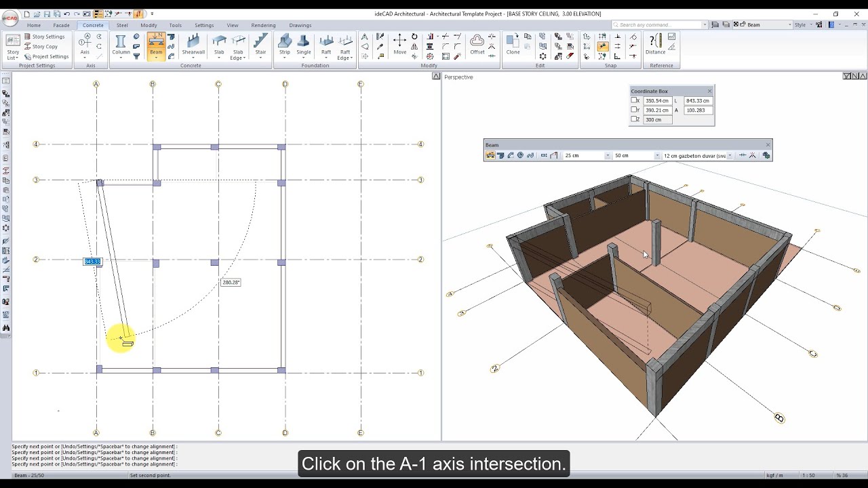Open the 50 cm beam height dropdown
This screenshot has width=868, height=488.
(x=657, y=156)
